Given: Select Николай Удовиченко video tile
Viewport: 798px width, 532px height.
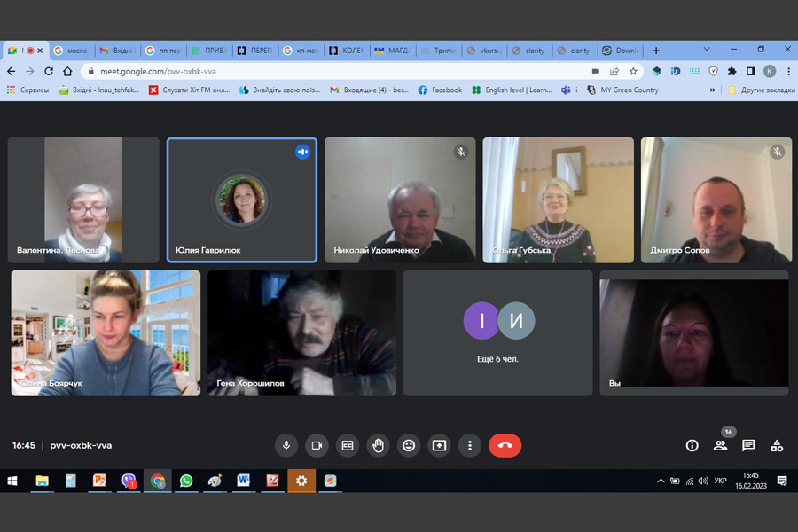Looking at the screenshot, I should 400,200.
